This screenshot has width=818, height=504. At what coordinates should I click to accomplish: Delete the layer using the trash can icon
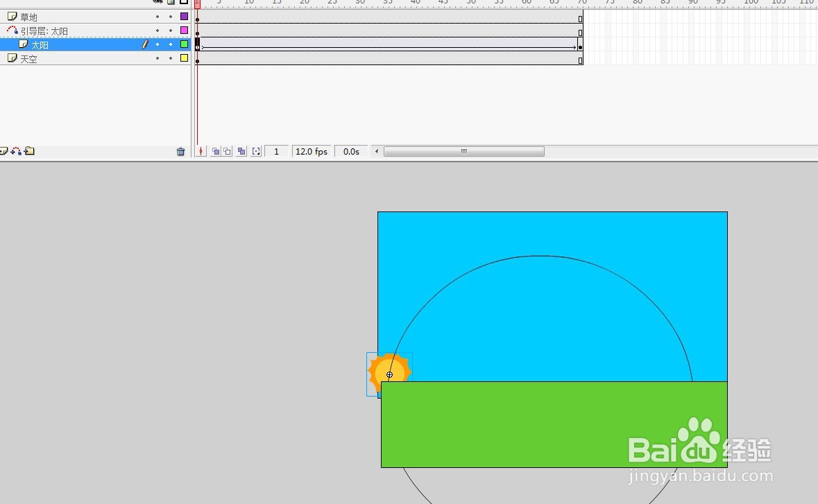180,152
